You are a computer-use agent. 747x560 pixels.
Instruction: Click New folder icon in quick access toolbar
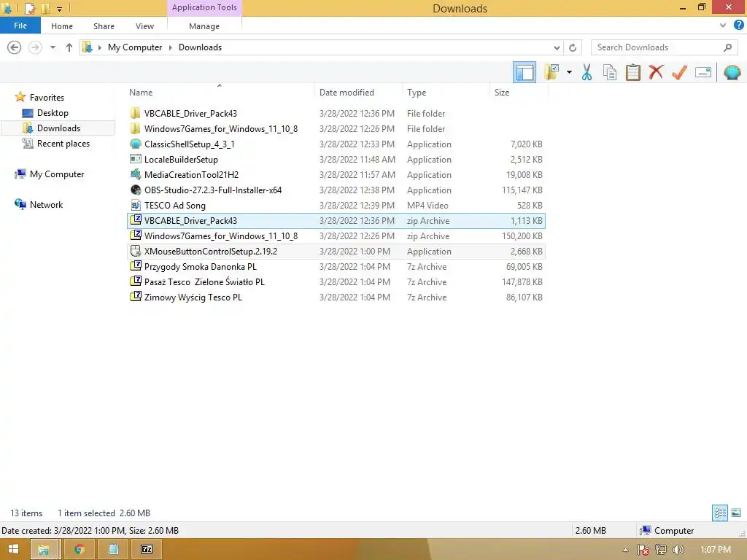tap(46, 8)
